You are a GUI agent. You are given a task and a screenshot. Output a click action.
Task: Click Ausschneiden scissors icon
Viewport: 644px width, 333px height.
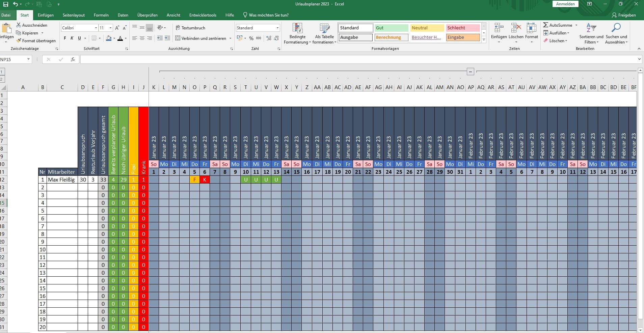coord(19,25)
